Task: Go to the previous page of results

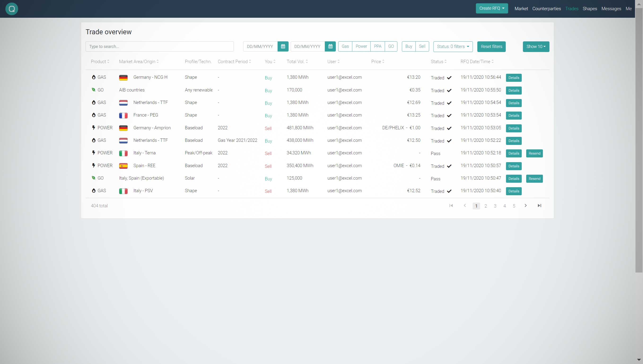Action: (x=465, y=206)
